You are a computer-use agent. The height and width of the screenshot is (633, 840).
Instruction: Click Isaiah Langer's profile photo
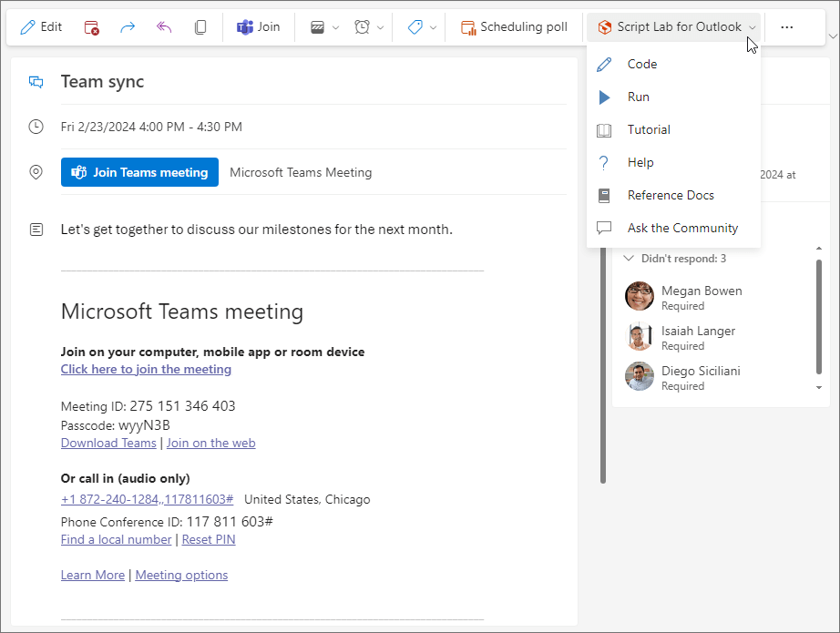coord(640,336)
